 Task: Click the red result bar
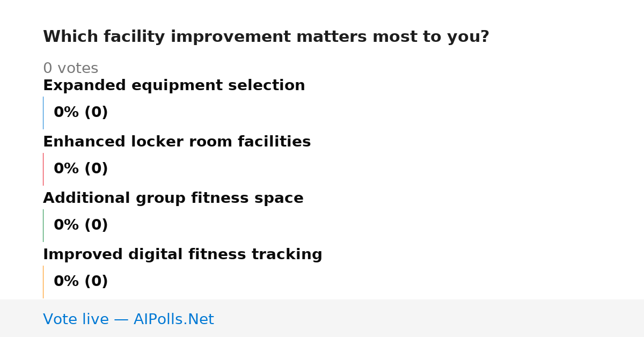click(x=43, y=169)
